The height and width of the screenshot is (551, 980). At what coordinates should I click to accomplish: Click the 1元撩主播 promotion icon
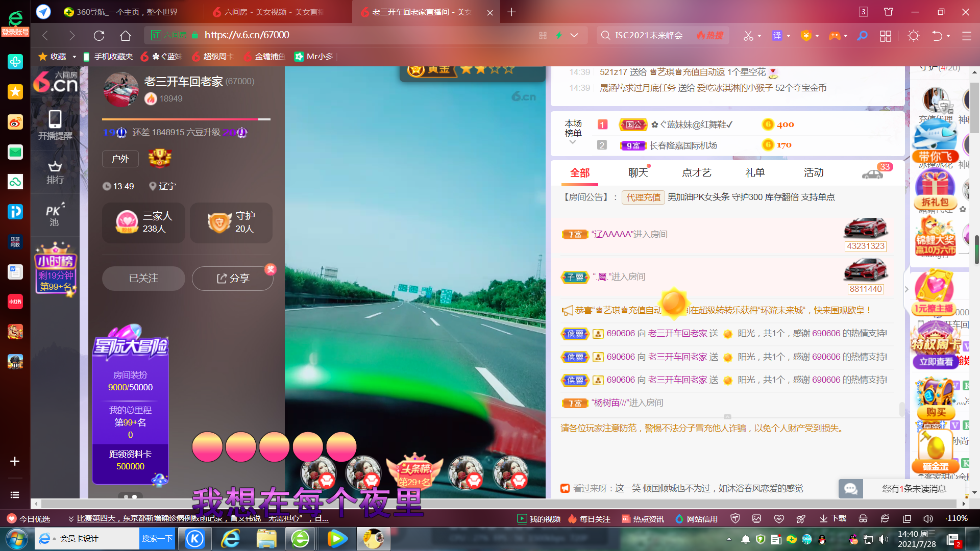934,293
